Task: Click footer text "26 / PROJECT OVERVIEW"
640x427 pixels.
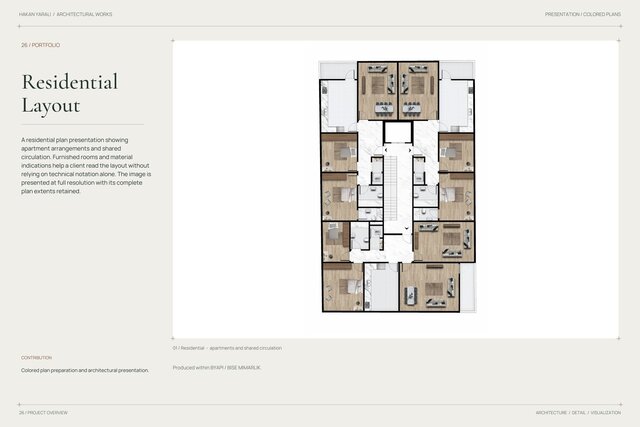Action: 43,413
